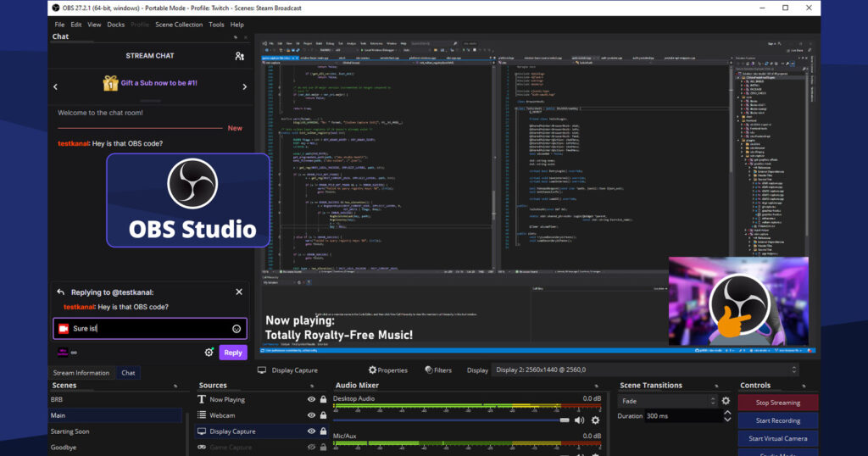Open the Display selection dropdown

click(646, 370)
